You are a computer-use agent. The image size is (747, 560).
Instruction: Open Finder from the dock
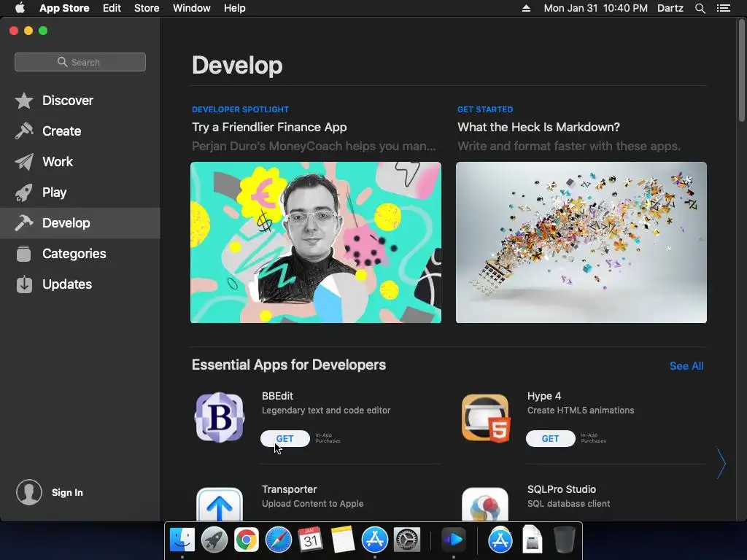(x=182, y=540)
